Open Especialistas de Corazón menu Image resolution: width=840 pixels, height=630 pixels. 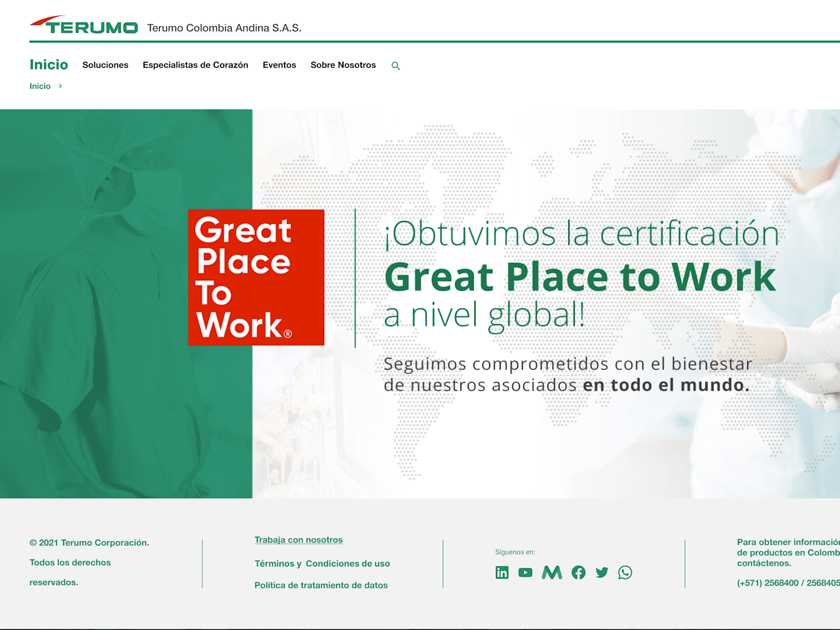pyautogui.click(x=195, y=65)
